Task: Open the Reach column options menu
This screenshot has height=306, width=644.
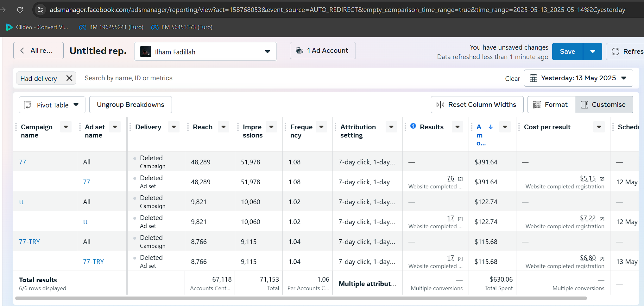Action: 224,127
